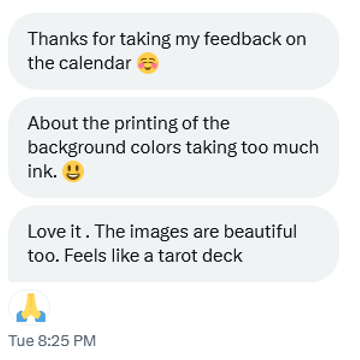360x360 pixels.
Task: Click the word 'Love' in the third message
Action: pos(45,231)
